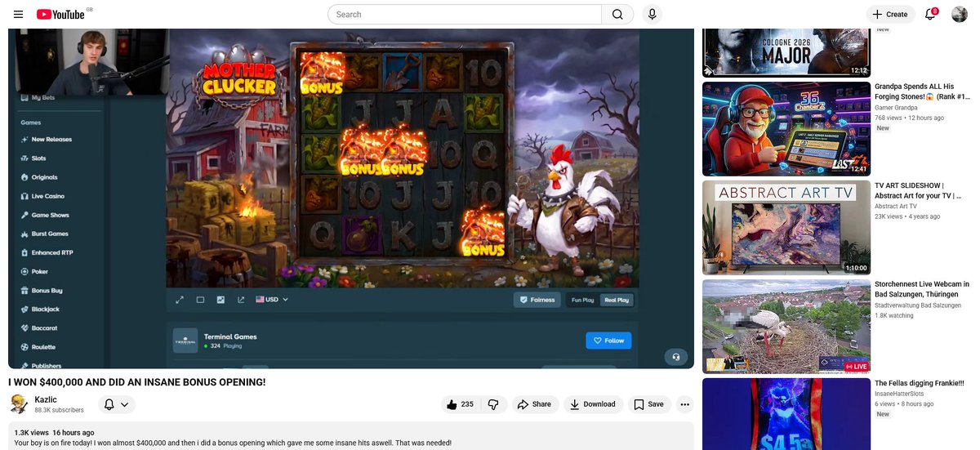Screen dimensions: 980x450
Task: Select Blackjack in casino sidebar
Action: (45, 309)
